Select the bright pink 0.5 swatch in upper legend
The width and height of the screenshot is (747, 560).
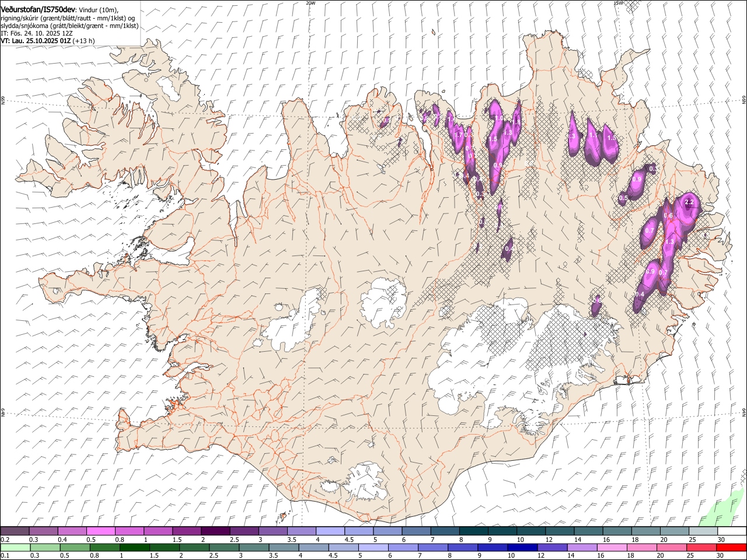100,531
